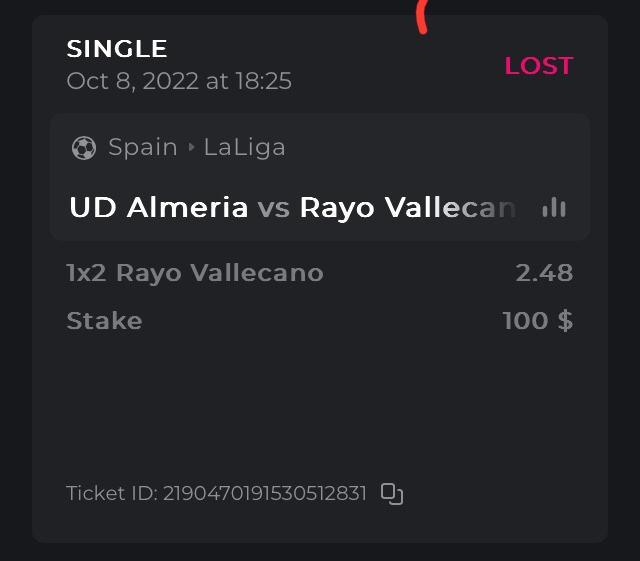Select Rayo Vallecano in match title
Screen dimensions: 640x561
[x=408, y=207]
